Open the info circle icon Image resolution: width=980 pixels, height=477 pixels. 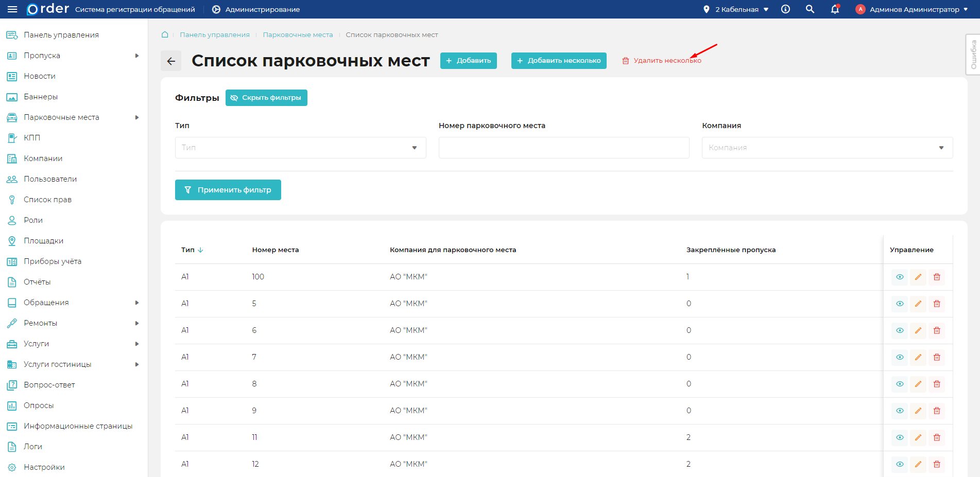pos(785,9)
